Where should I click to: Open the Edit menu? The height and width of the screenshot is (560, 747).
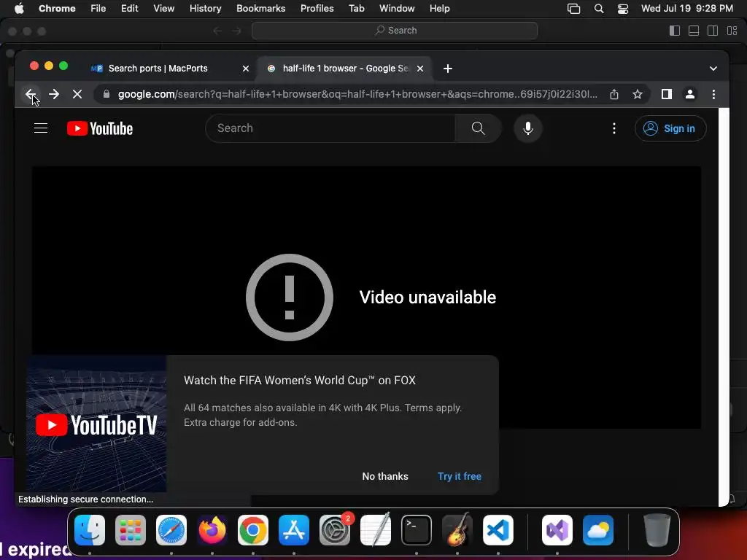[130, 9]
